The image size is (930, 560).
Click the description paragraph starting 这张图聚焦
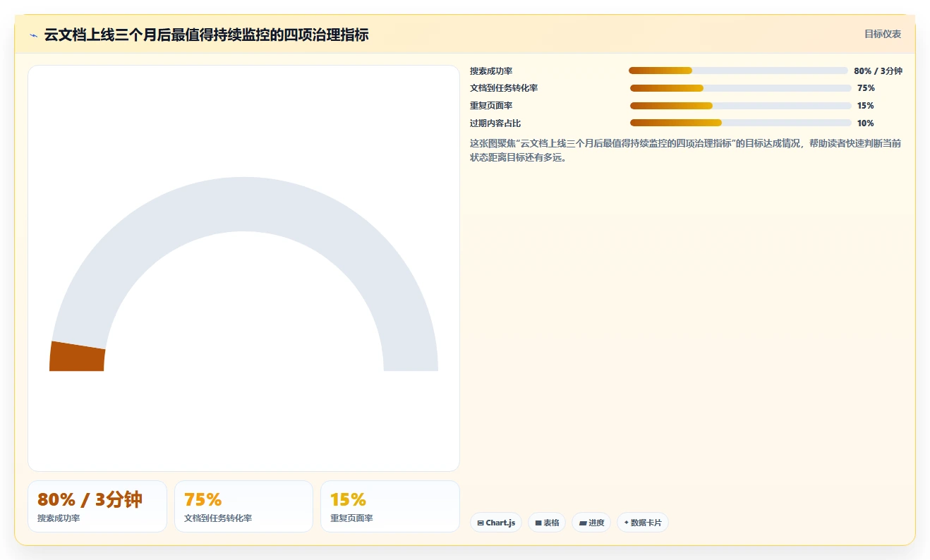coord(685,150)
